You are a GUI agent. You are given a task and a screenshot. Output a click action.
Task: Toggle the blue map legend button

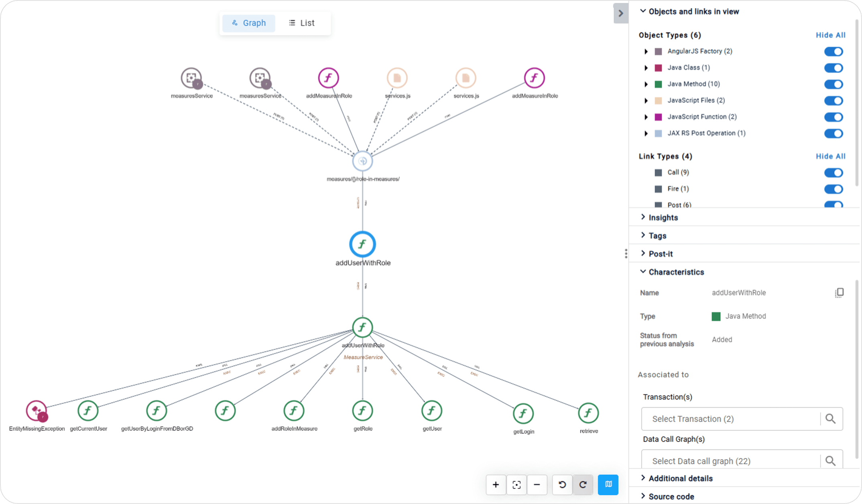tap(608, 485)
